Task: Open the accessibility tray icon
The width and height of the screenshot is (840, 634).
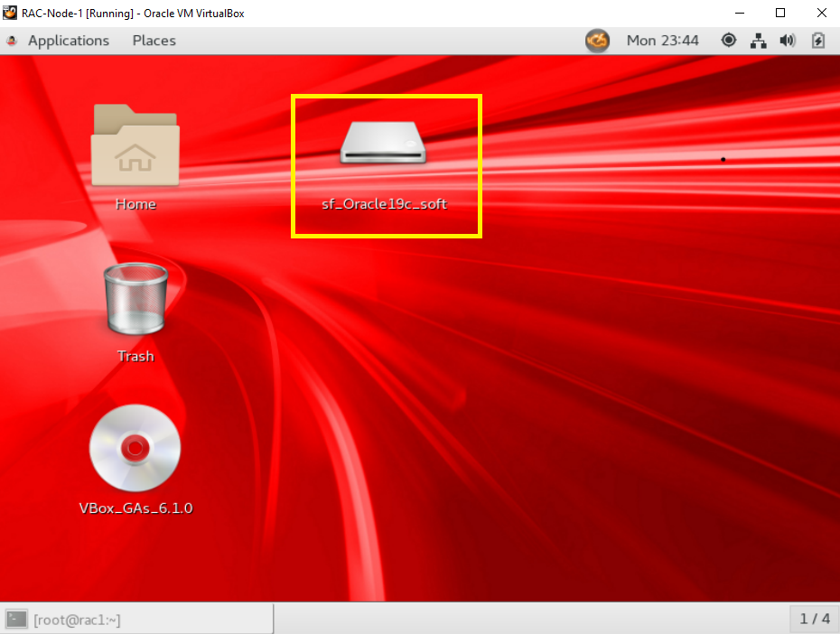Action: click(729, 40)
